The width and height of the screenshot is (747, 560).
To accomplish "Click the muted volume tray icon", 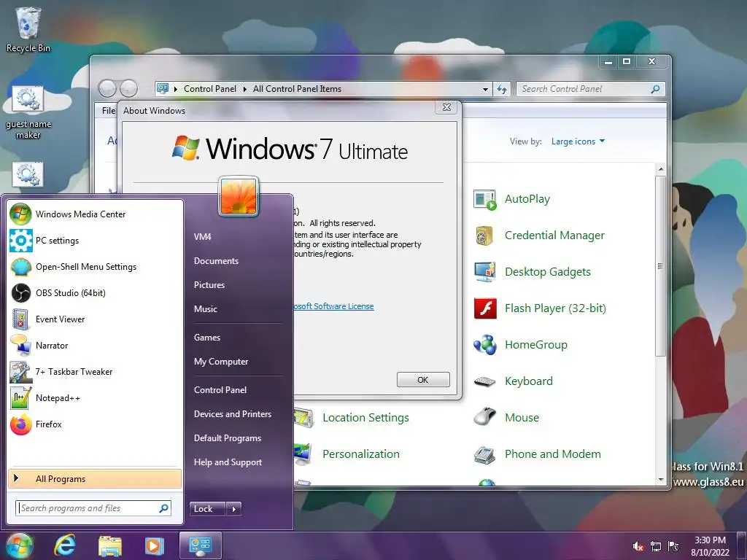I will [x=638, y=546].
